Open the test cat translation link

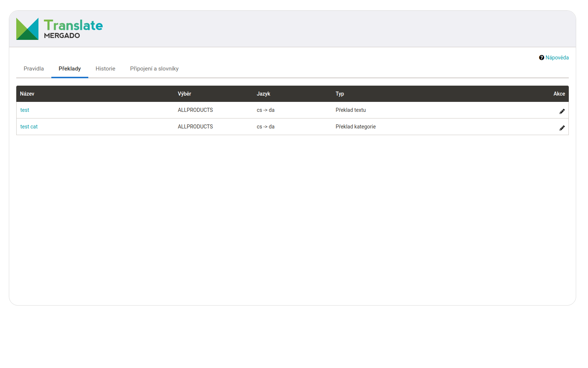click(x=29, y=127)
